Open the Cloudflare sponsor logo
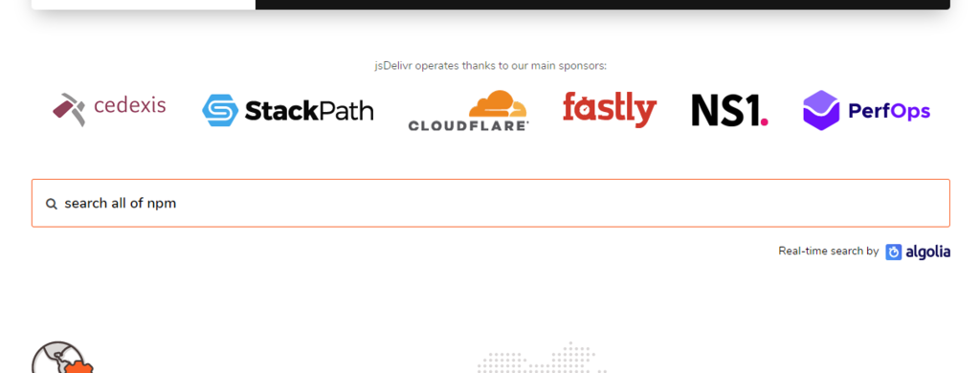Image resolution: width=980 pixels, height=373 pixels. [468, 110]
